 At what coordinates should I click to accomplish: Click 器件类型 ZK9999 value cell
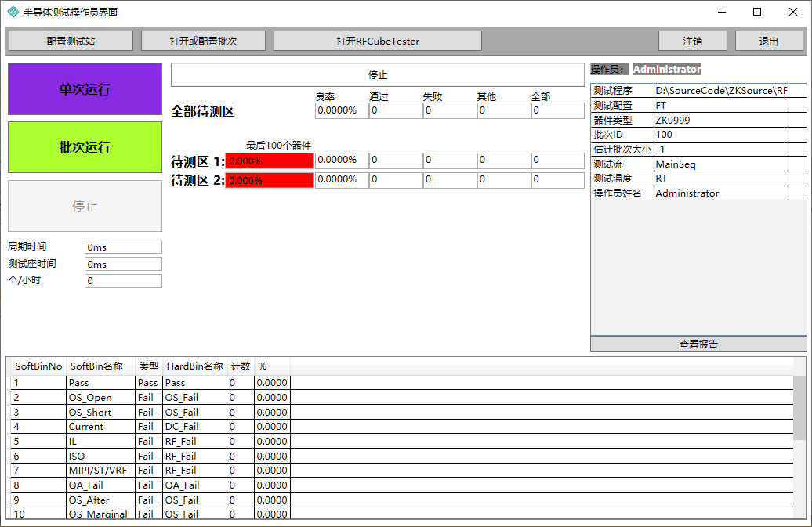pyautogui.click(x=721, y=120)
